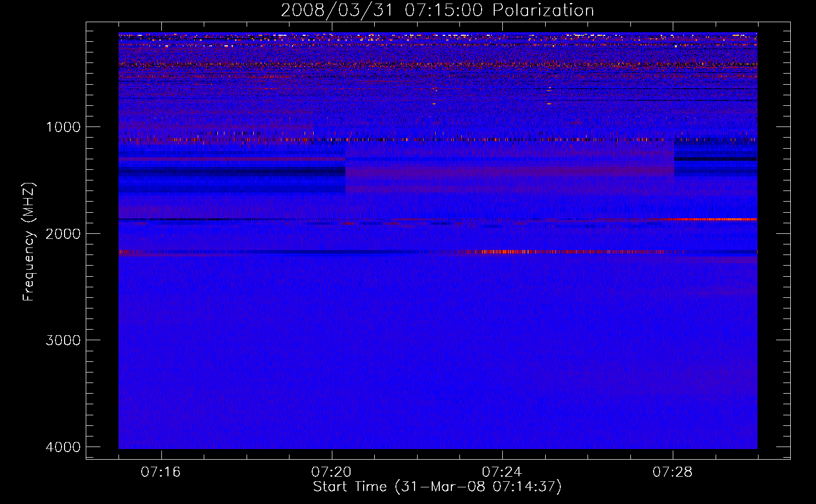Select the 07:28 time tick label

coord(672,472)
